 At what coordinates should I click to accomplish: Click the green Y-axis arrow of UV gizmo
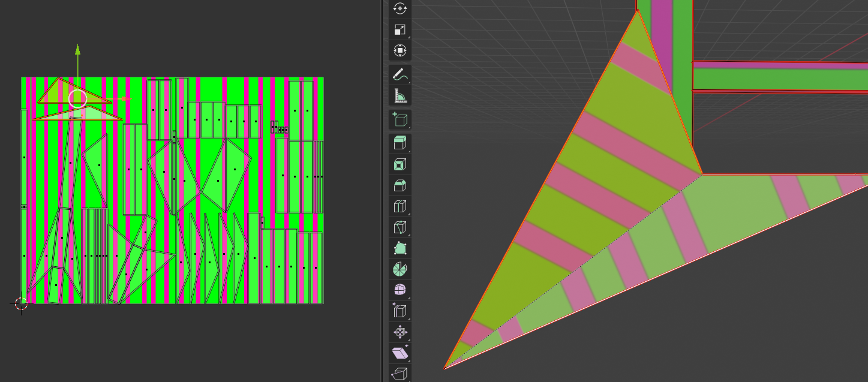[77, 49]
